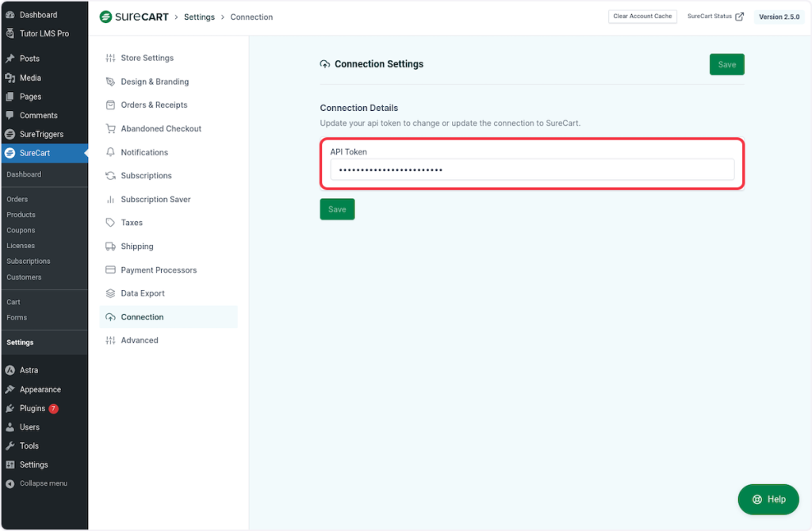Open the Help chat widget

[768, 499]
